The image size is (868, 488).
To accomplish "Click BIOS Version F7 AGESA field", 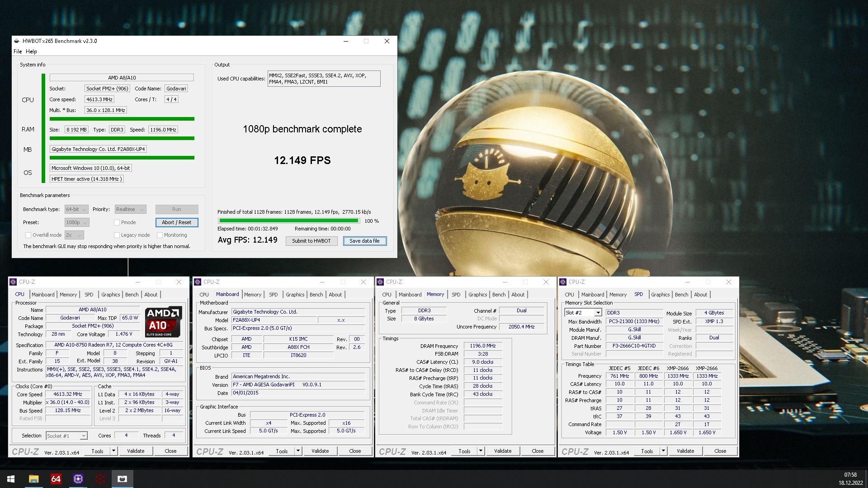I will pyautogui.click(x=298, y=385).
